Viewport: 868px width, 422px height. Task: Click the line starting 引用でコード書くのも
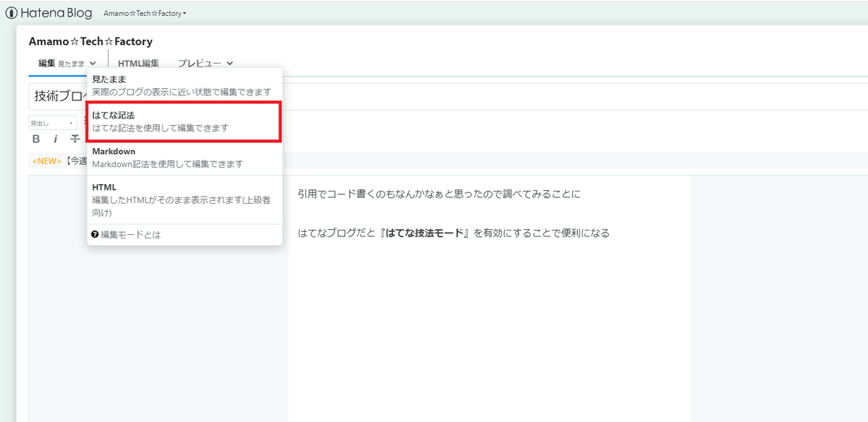[439, 194]
